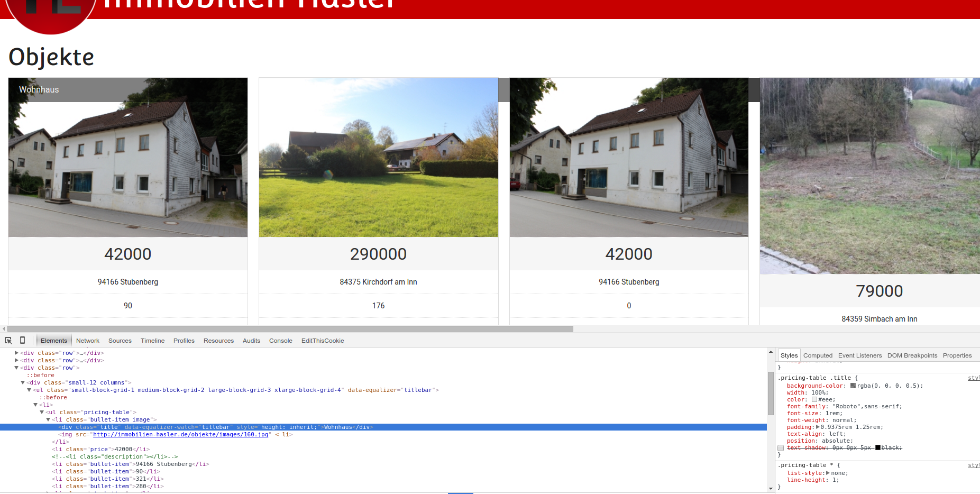Screen dimensions: 980x494
Task: Switch to the Network tab
Action: click(x=87, y=341)
